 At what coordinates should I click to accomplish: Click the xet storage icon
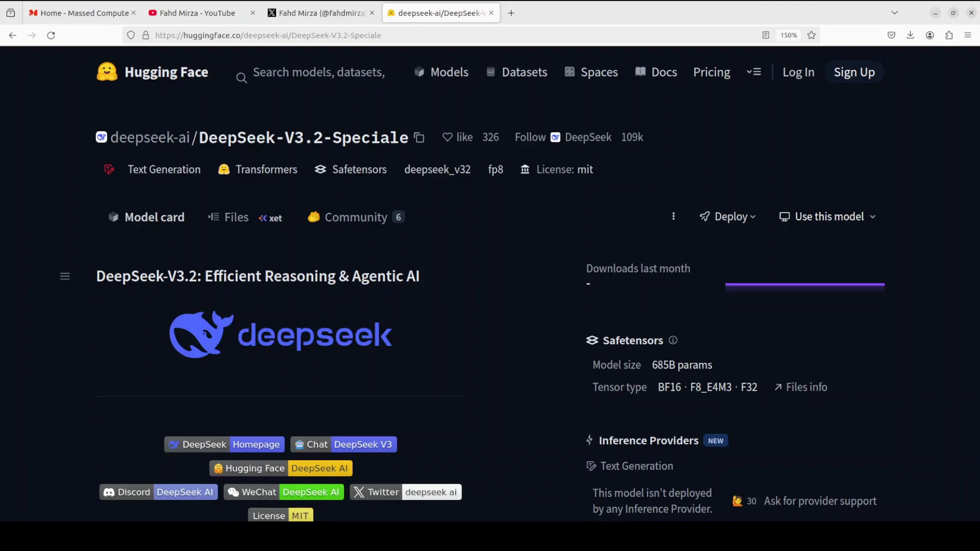pos(271,218)
